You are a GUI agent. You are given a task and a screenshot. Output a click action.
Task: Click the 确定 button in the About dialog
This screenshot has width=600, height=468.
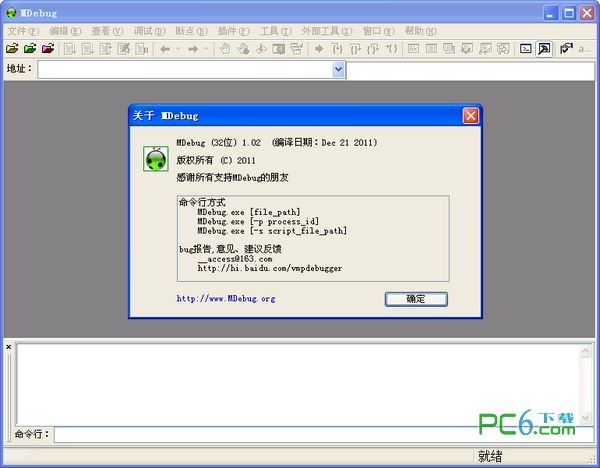(416, 299)
